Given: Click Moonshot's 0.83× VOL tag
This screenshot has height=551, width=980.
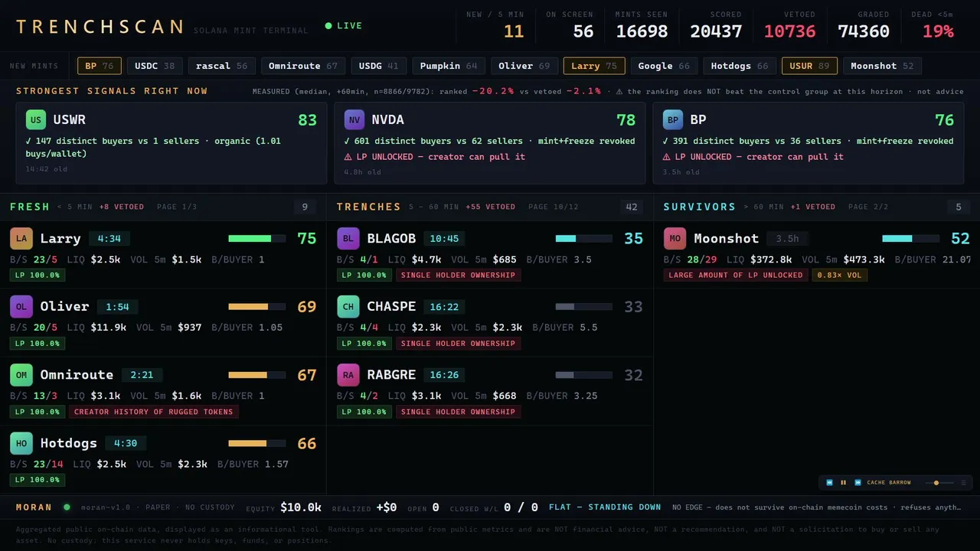Looking at the screenshot, I should click(x=840, y=275).
